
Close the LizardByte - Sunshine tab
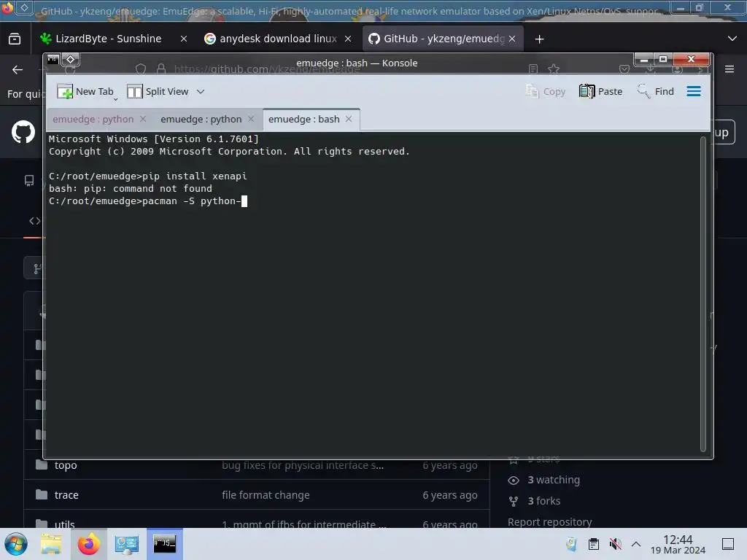click(184, 39)
